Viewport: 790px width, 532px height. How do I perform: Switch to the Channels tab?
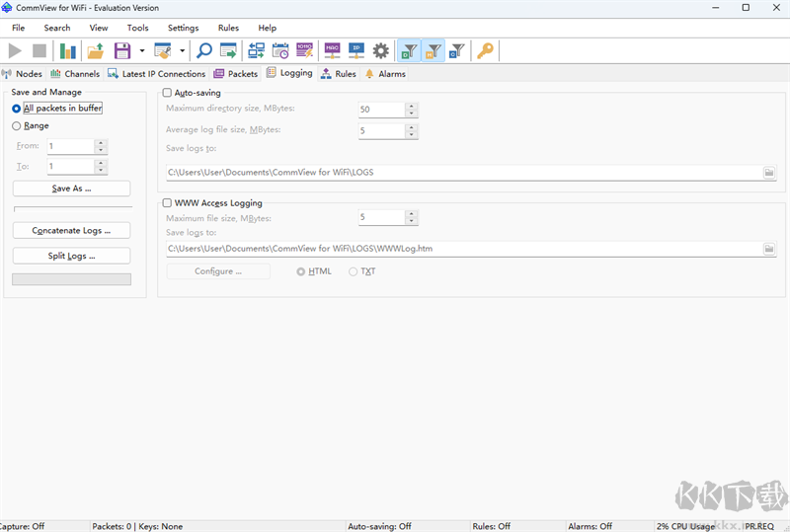[x=75, y=74]
